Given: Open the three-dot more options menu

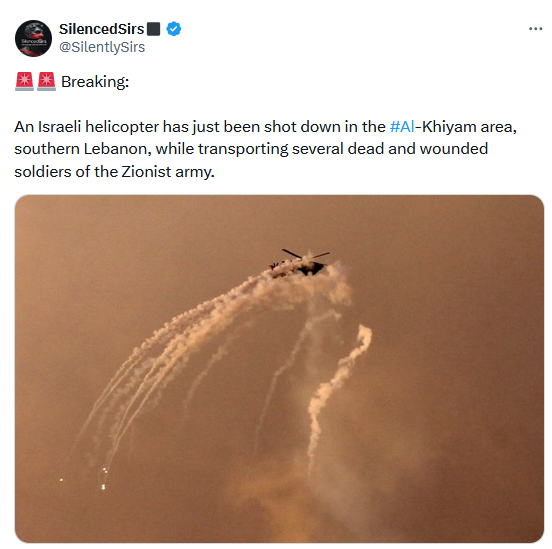Looking at the screenshot, I should click(x=535, y=29).
